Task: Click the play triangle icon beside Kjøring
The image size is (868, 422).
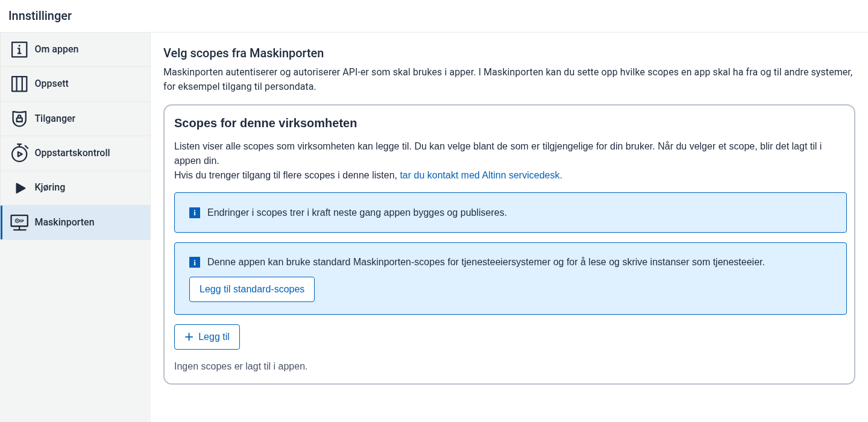Action: [x=20, y=188]
